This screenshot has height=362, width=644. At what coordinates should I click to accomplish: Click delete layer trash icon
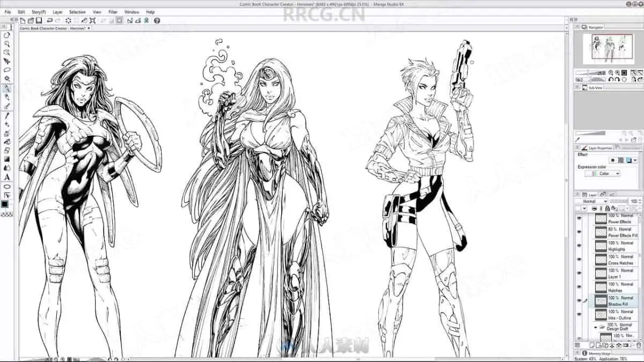639,345
